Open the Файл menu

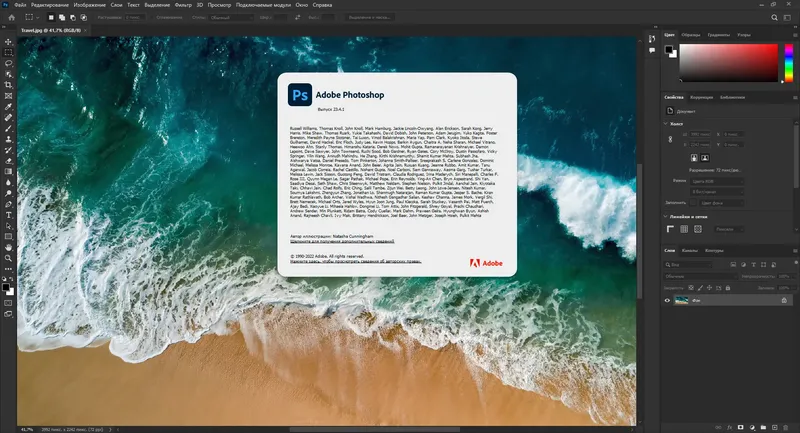pos(20,5)
